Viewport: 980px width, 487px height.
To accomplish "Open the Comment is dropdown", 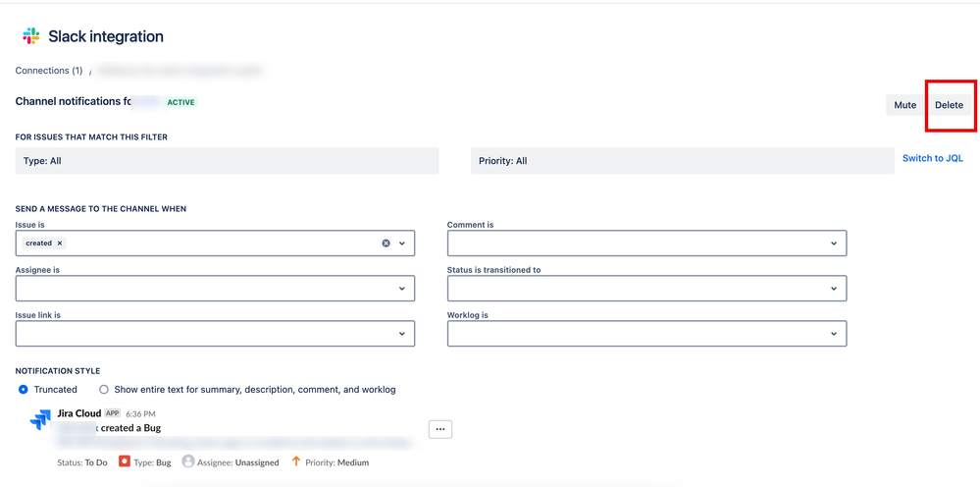I will tap(646, 243).
